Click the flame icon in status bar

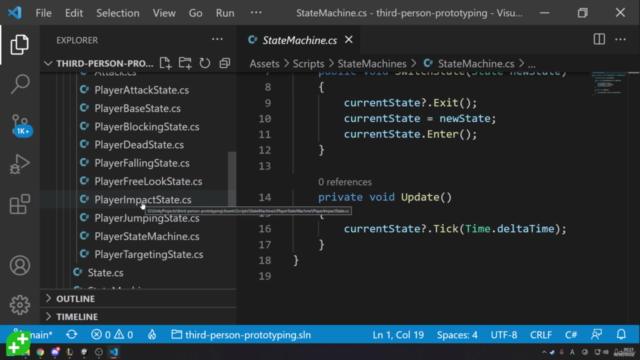click(x=152, y=335)
